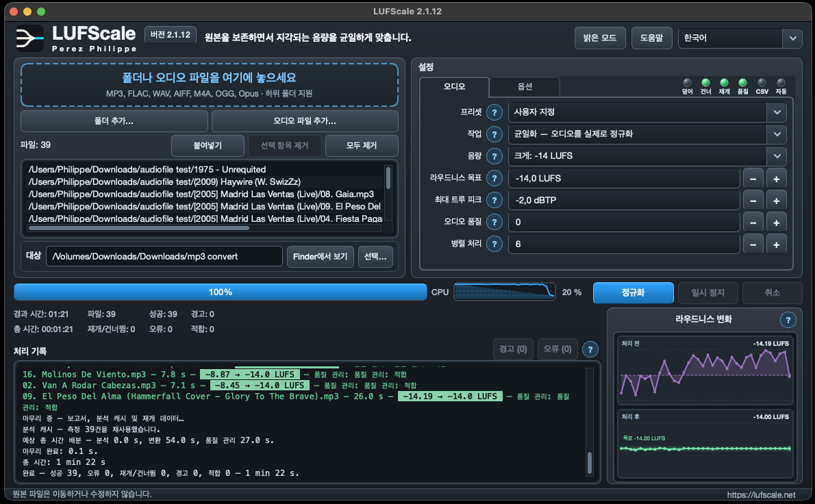Toggle the 건너 indicator light

[705, 83]
